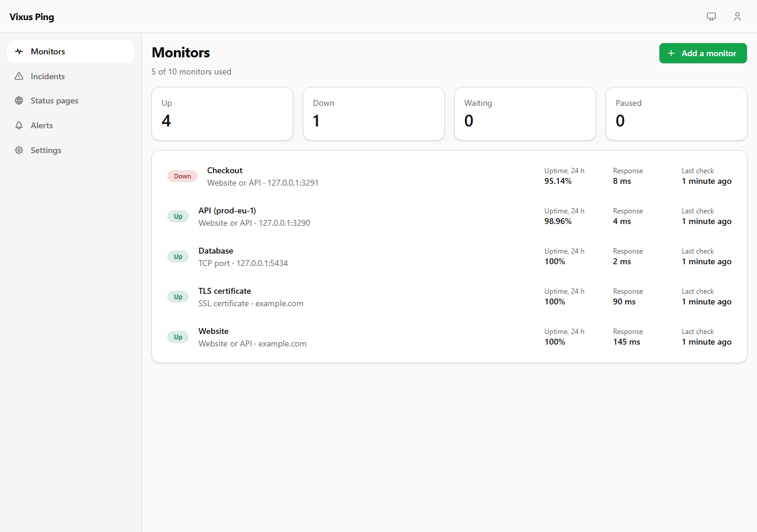Click Database's '1 minute ago' last check
Screen dimensions: 757x532
707,261
